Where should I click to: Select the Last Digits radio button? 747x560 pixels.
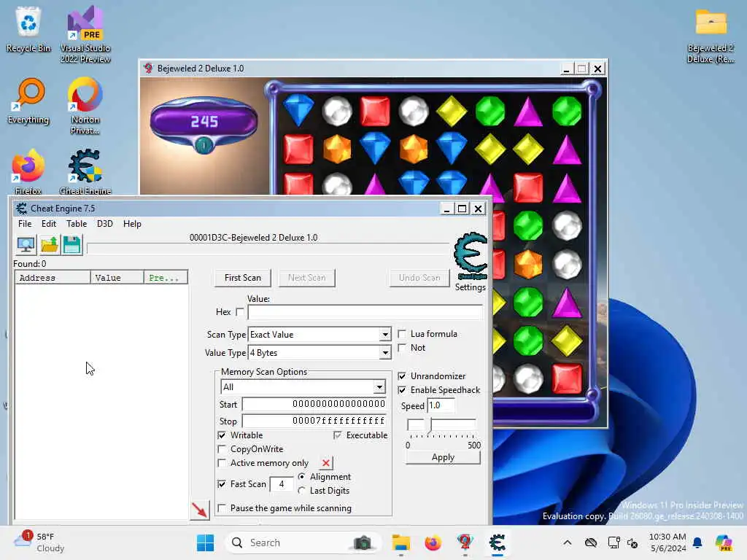coord(301,491)
